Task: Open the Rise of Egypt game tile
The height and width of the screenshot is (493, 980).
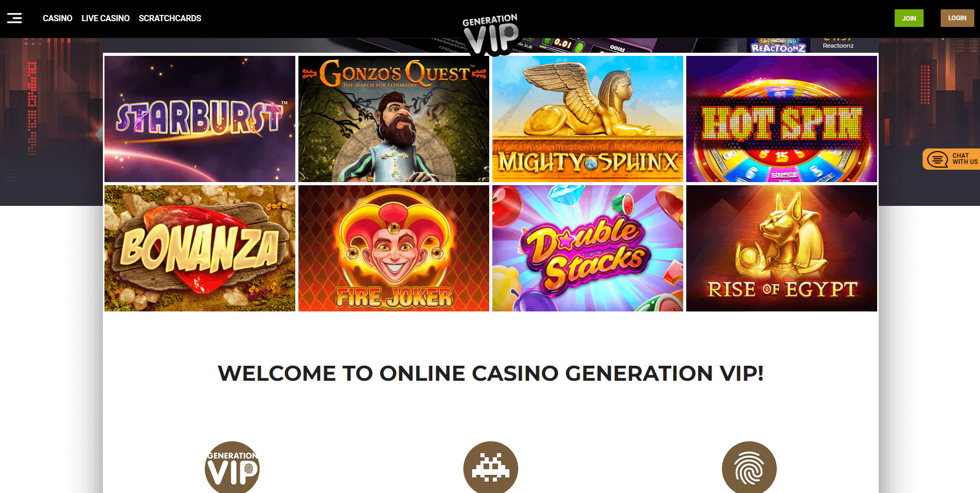Action: 781,248
